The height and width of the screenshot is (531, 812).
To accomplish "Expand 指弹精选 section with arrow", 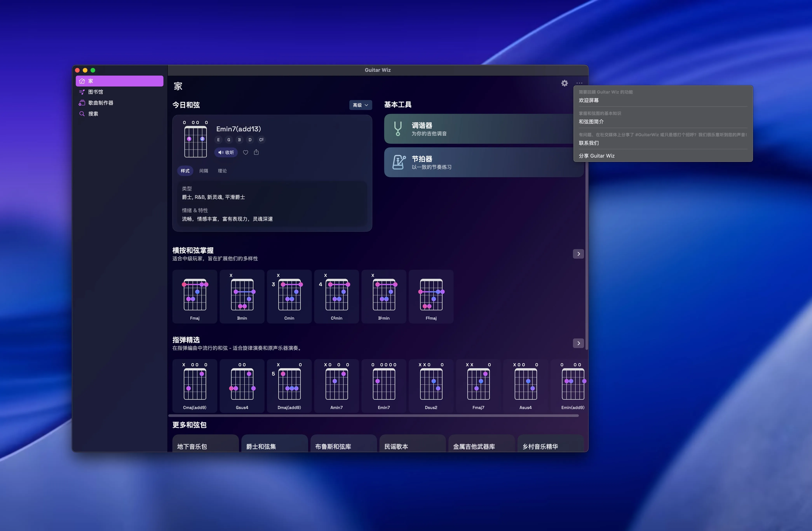I will [578, 343].
